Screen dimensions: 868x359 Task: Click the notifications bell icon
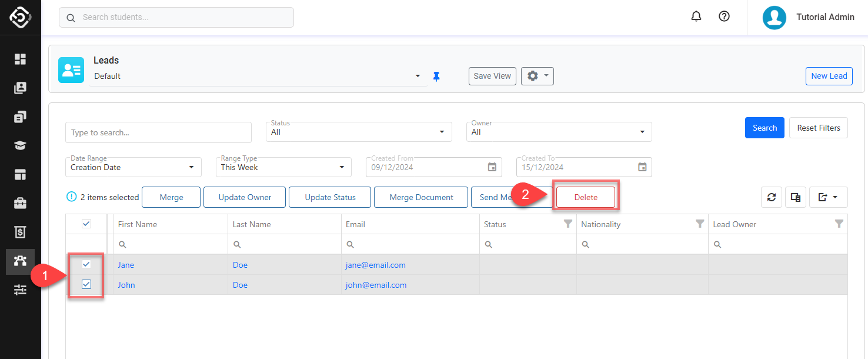tap(696, 16)
